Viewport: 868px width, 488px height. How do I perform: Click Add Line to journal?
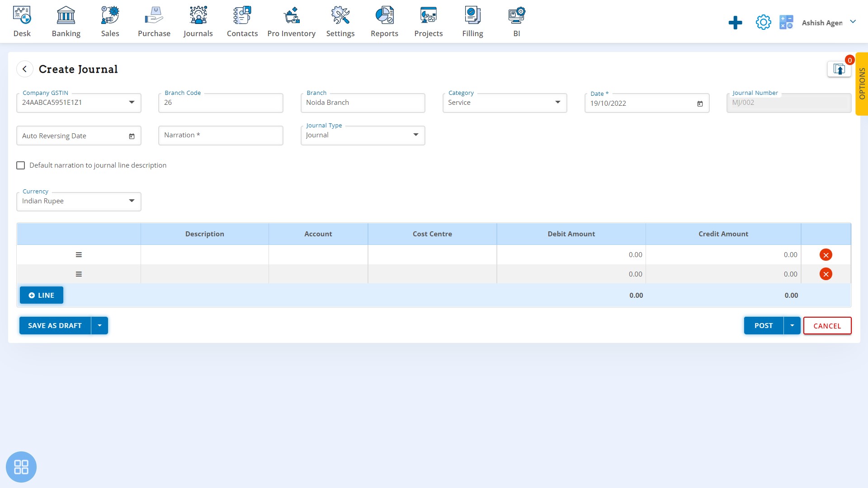point(41,295)
